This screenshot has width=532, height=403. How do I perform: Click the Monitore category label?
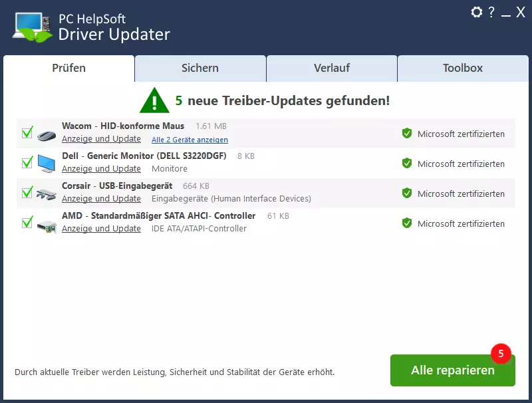pyautogui.click(x=170, y=169)
